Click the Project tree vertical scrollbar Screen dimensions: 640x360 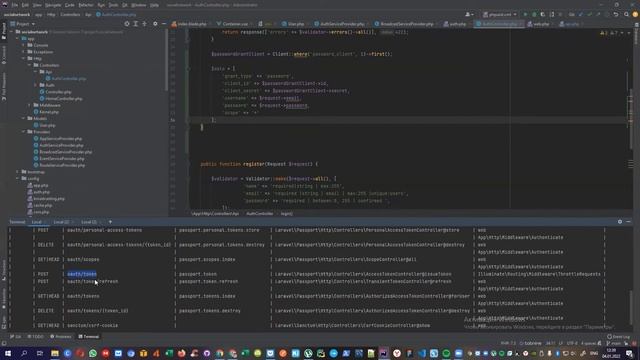coord(166,61)
